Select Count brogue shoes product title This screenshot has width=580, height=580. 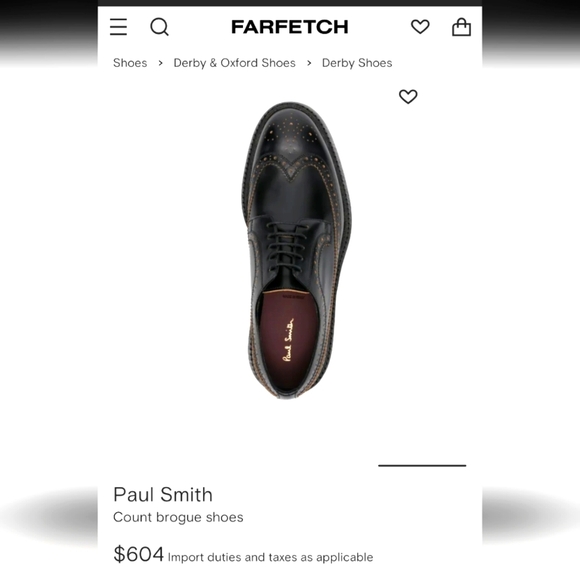[178, 517]
